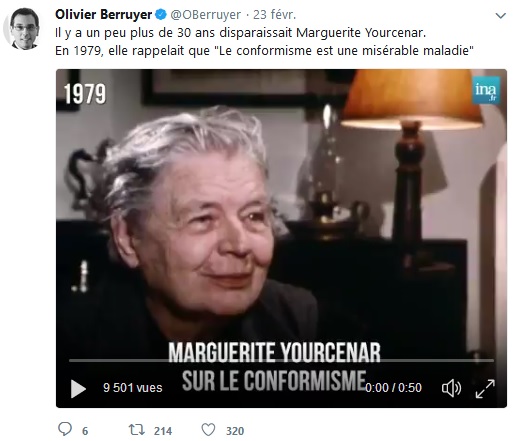516x441 pixels.
Task: View the 6 replies count
Action: coord(85,431)
